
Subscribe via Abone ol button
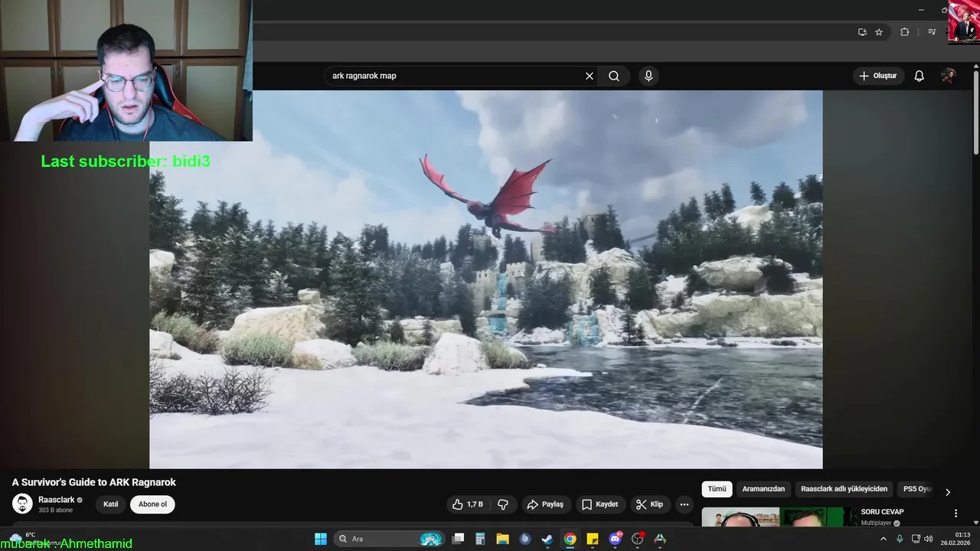click(152, 504)
